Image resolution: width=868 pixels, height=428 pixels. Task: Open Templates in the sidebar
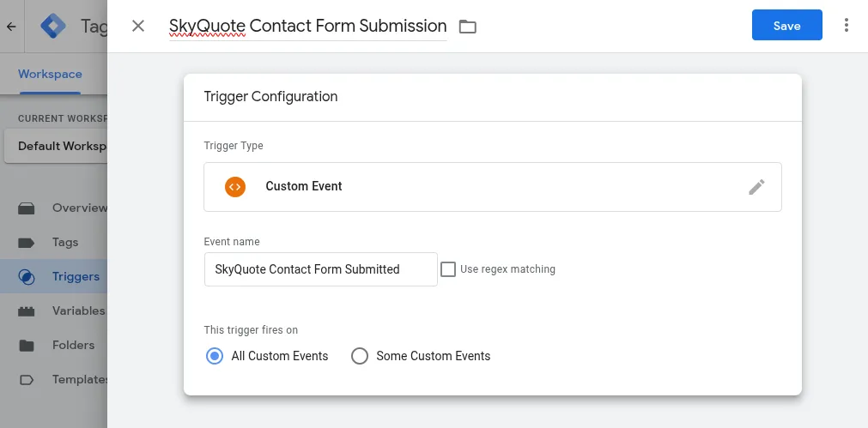[54, 379]
